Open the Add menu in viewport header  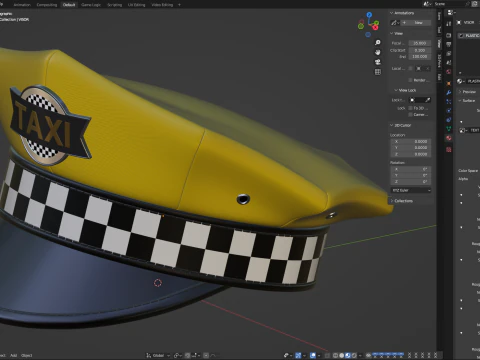point(14,355)
